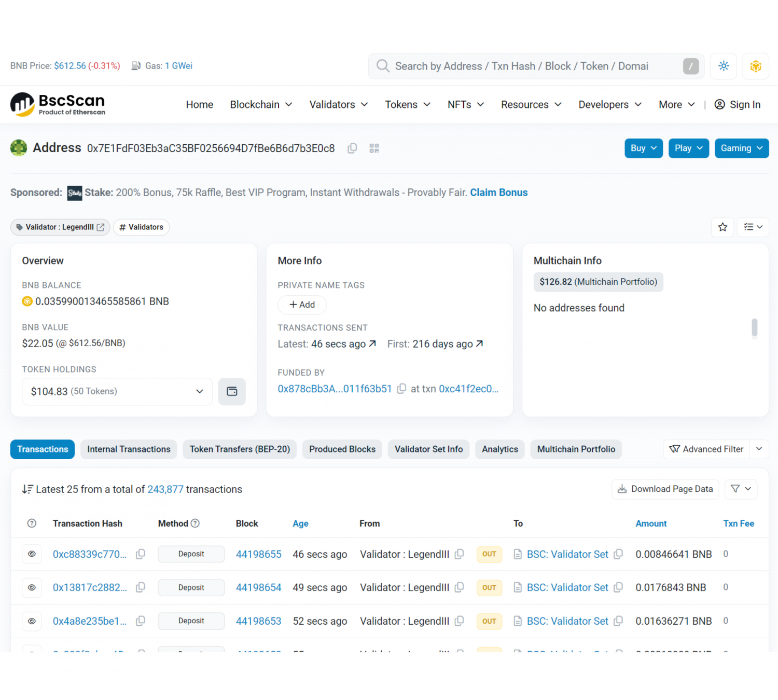Open block 44198655
Screen dimensions: 778x700
click(x=258, y=554)
